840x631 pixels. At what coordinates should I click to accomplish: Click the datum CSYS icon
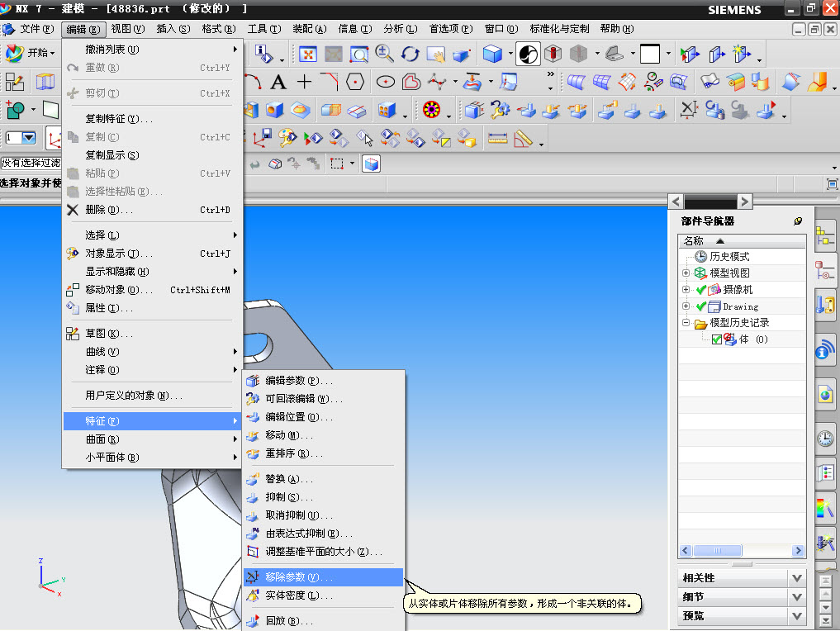pos(54,139)
